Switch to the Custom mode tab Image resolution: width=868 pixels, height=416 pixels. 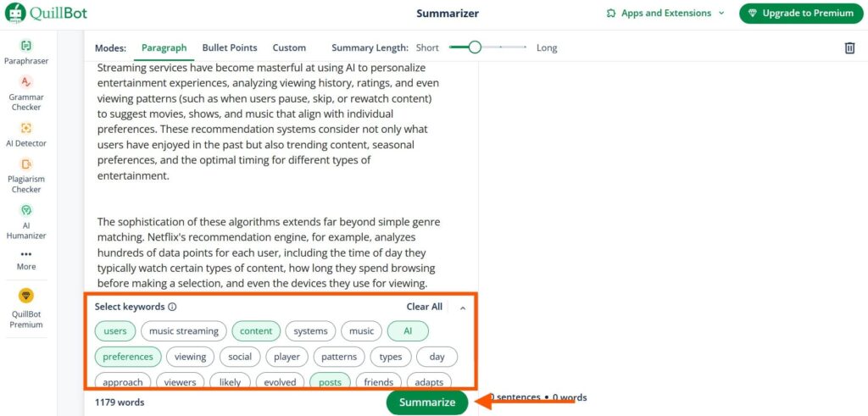click(x=289, y=47)
